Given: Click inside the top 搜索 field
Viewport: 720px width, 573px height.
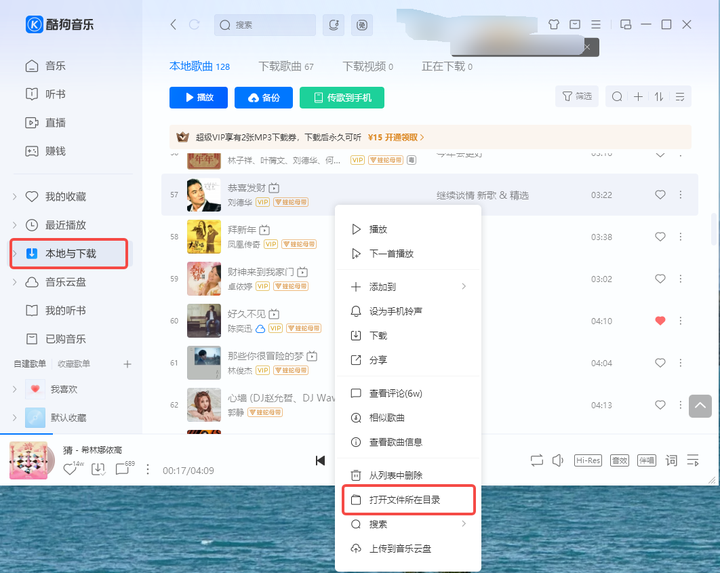Looking at the screenshot, I should (x=265, y=25).
